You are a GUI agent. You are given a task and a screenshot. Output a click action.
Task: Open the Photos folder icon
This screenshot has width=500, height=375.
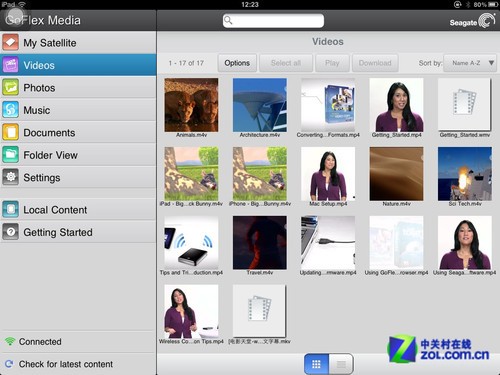click(10, 87)
